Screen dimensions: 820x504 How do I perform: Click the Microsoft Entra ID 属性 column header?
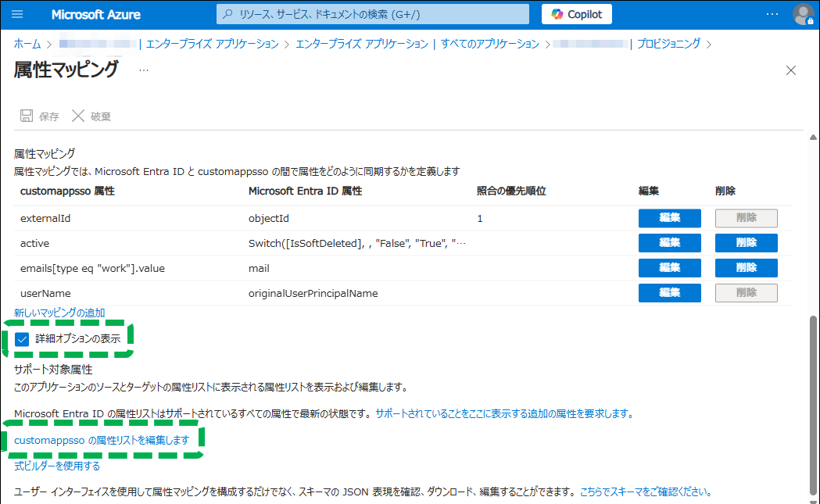(305, 191)
